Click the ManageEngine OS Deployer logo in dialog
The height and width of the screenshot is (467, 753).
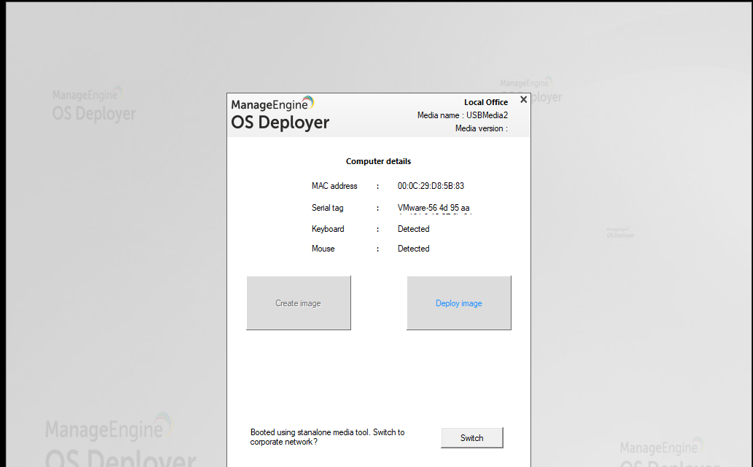(280, 113)
